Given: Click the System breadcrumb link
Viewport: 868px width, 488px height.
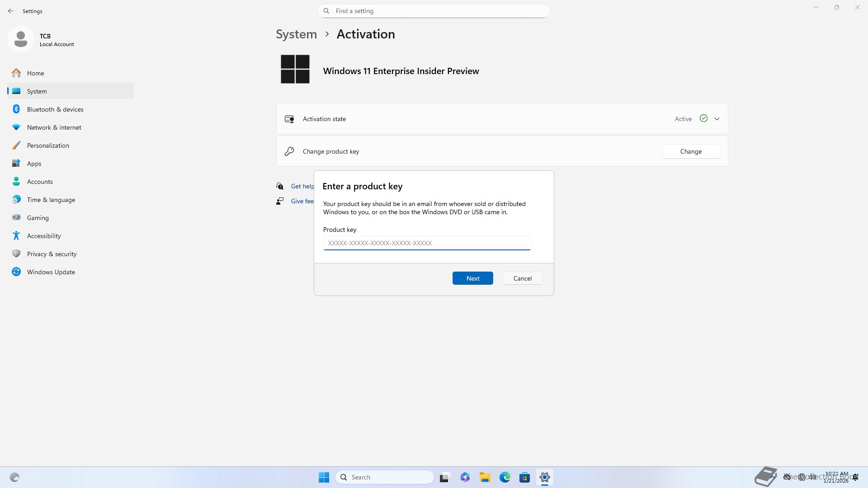Looking at the screenshot, I should [296, 34].
